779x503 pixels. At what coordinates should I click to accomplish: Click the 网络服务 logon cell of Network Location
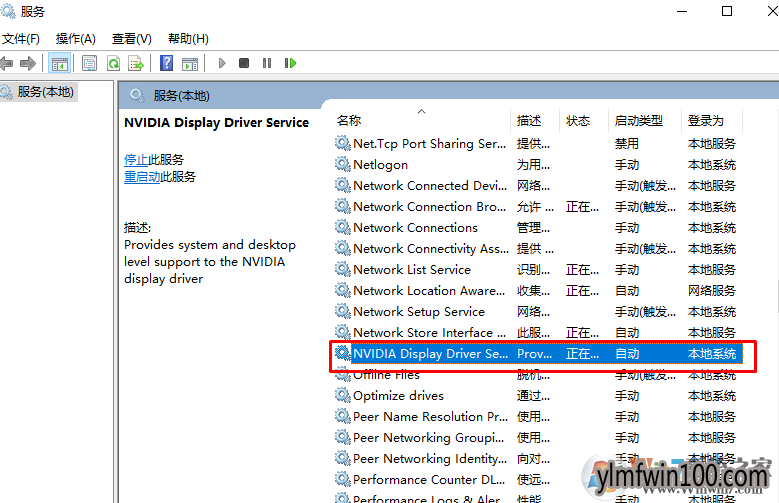coord(711,290)
